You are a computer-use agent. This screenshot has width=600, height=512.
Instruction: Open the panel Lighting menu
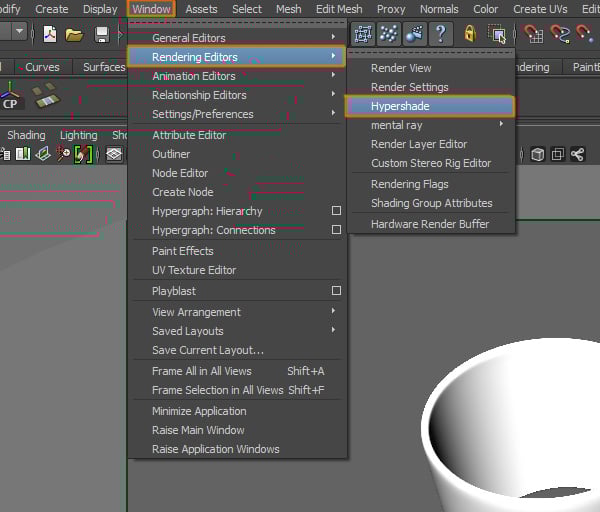click(78, 135)
